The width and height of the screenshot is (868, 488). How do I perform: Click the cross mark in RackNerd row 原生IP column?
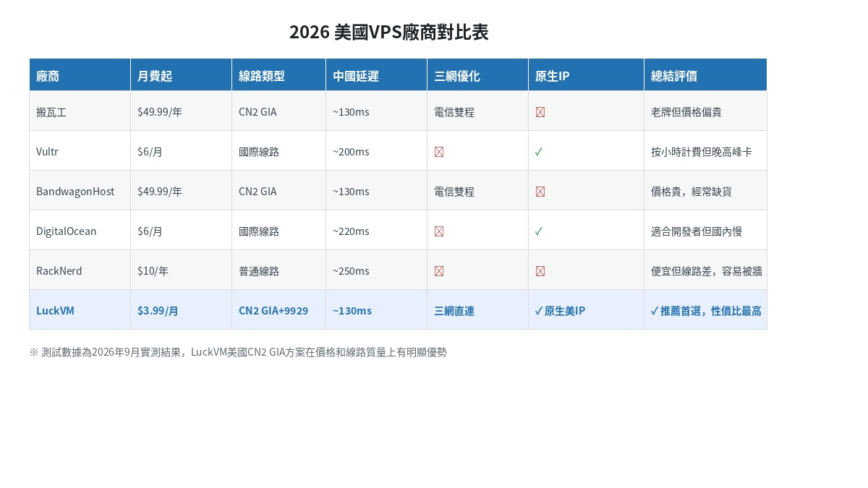tap(540, 271)
